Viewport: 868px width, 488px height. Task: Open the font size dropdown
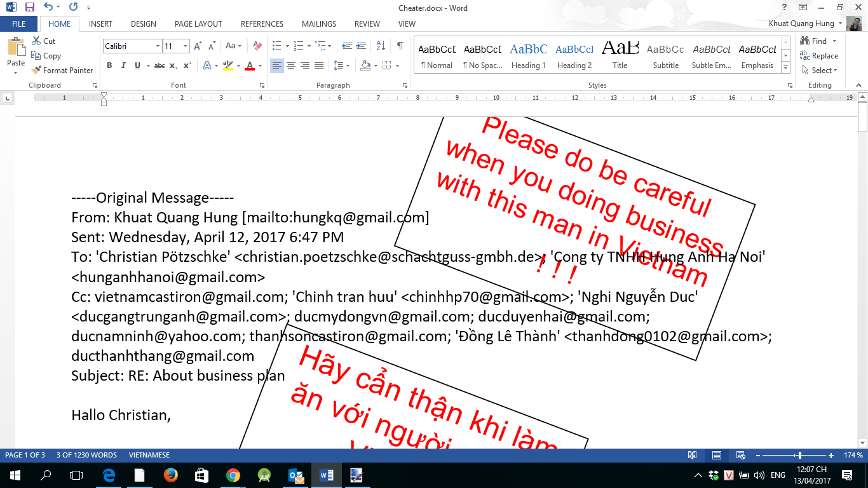pyautogui.click(x=186, y=46)
